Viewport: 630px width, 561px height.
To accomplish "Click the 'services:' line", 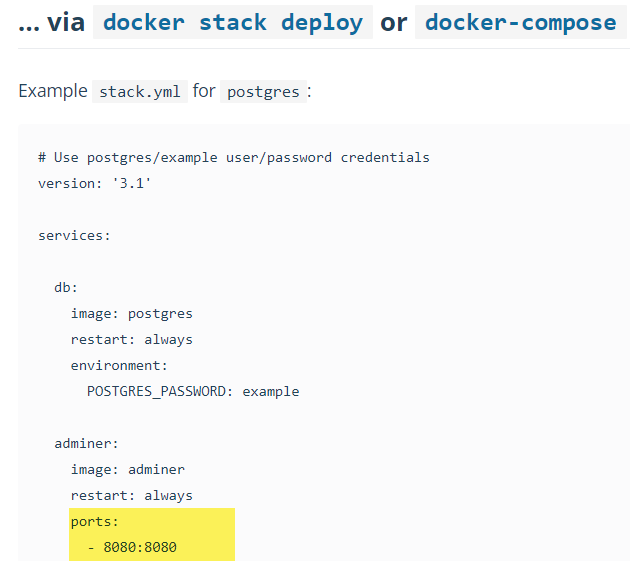I will point(74,235).
